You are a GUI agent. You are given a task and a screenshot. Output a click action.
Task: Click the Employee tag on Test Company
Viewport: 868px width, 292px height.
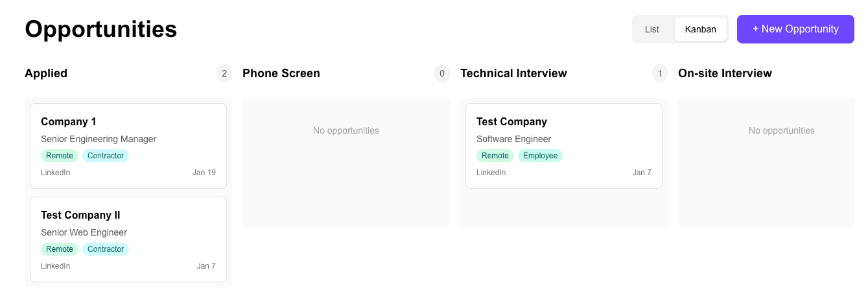pyautogui.click(x=540, y=156)
